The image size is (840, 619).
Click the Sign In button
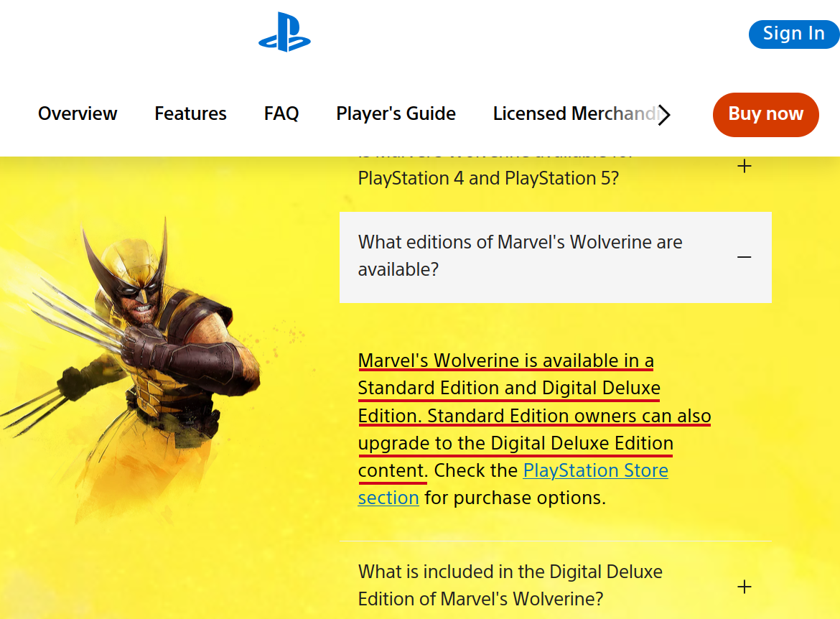click(794, 34)
